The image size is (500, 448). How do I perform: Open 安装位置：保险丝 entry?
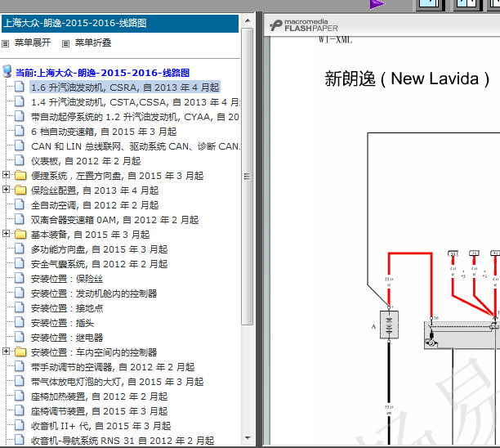pyautogui.click(x=67, y=279)
